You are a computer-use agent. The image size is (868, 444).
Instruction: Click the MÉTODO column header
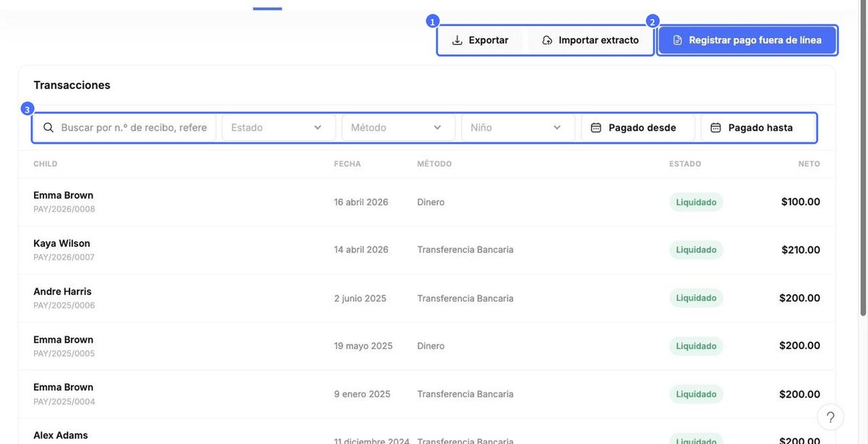click(435, 164)
